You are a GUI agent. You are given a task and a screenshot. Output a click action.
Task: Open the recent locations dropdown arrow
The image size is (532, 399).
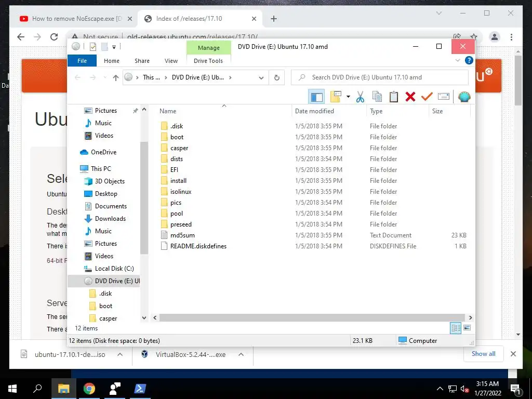coord(105,78)
